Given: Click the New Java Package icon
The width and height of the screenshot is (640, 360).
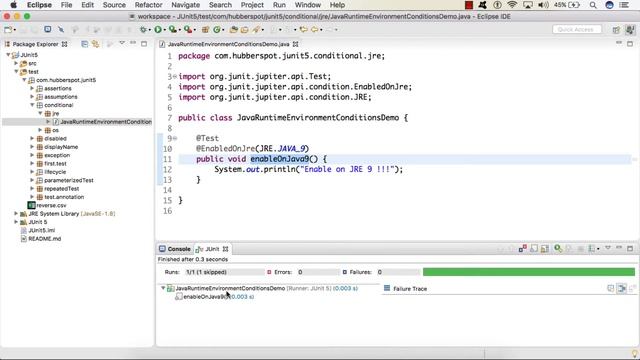Looking at the screenshot, I should click(x=205, y=29).
